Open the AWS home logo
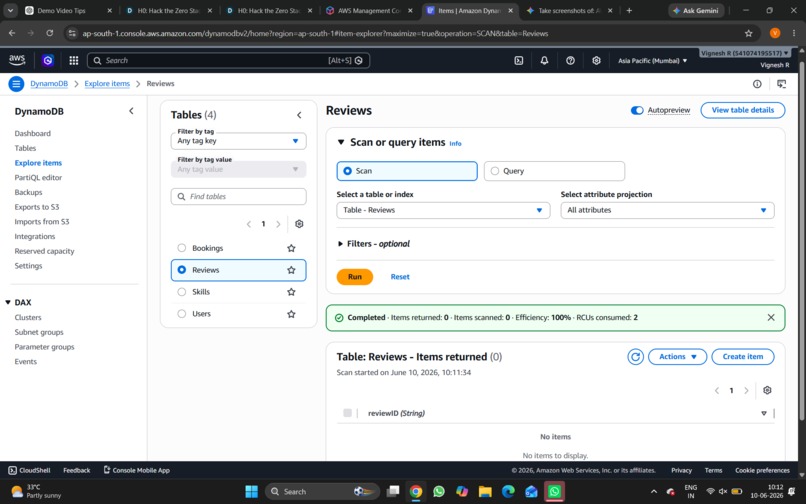806x504 pixels. pos(17,60)
